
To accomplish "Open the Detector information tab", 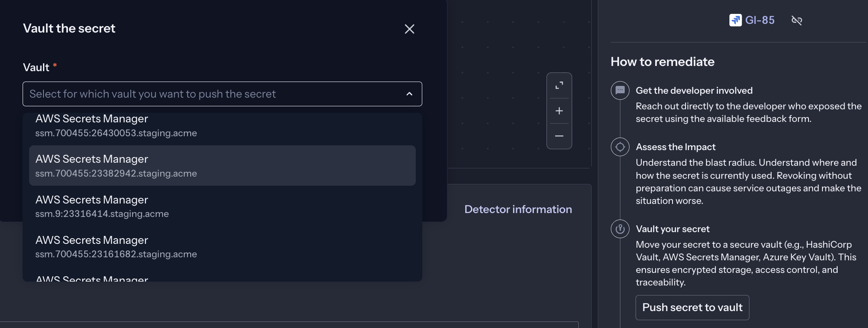I will coord(518,209).
